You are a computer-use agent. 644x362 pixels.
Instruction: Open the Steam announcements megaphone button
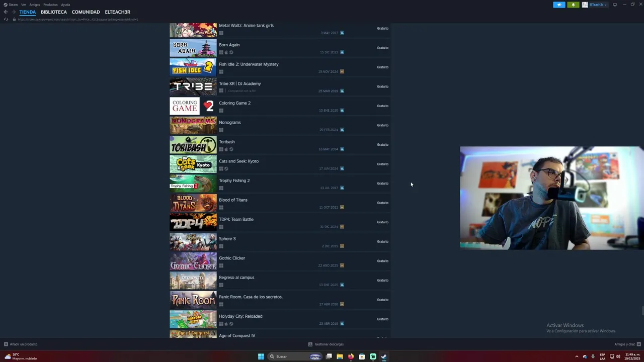coord(559,5)
